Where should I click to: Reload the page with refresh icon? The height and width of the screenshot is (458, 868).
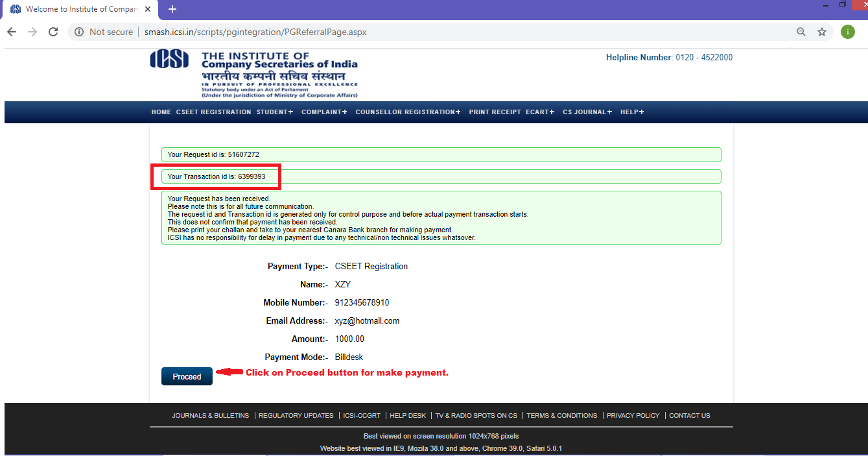coord(53,32)
